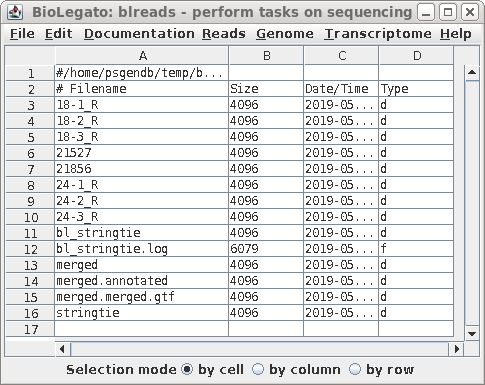Image resolution: width=485 pixels, height=385 pixels.
Task: Open the Help menu
Action: [456, 34]
